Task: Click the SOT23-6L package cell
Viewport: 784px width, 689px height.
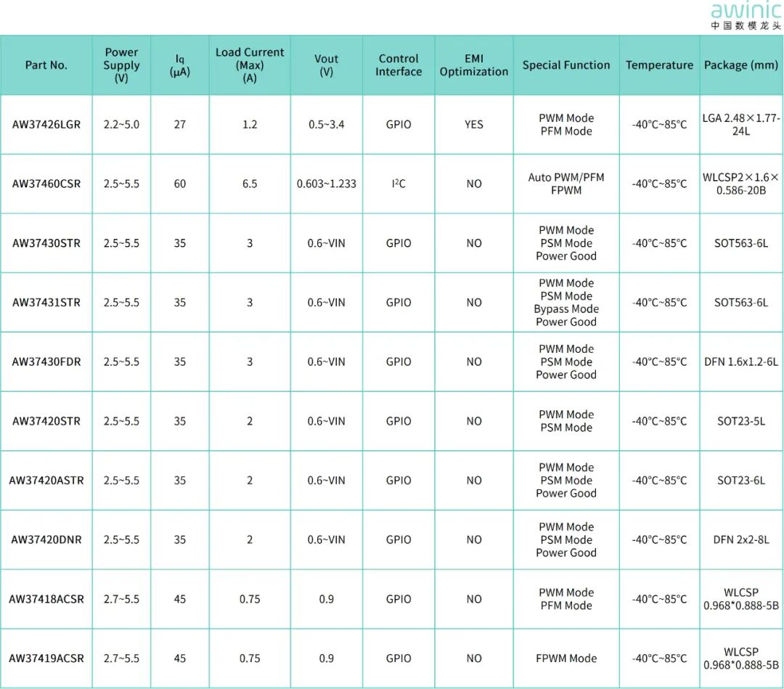Action: click(741, 481)
